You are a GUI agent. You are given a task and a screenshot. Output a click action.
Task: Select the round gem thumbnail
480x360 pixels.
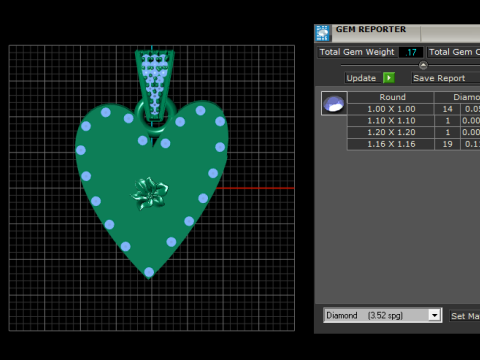coord(334,103)
